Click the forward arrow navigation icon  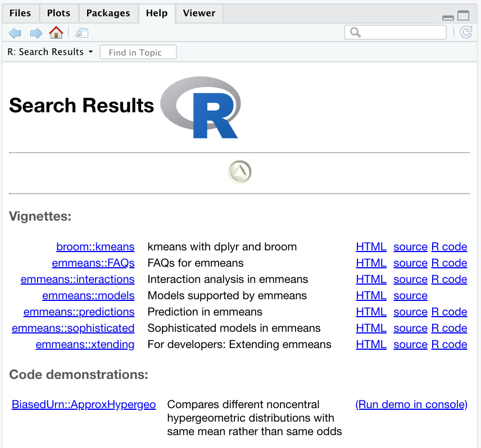coord(36,33)
